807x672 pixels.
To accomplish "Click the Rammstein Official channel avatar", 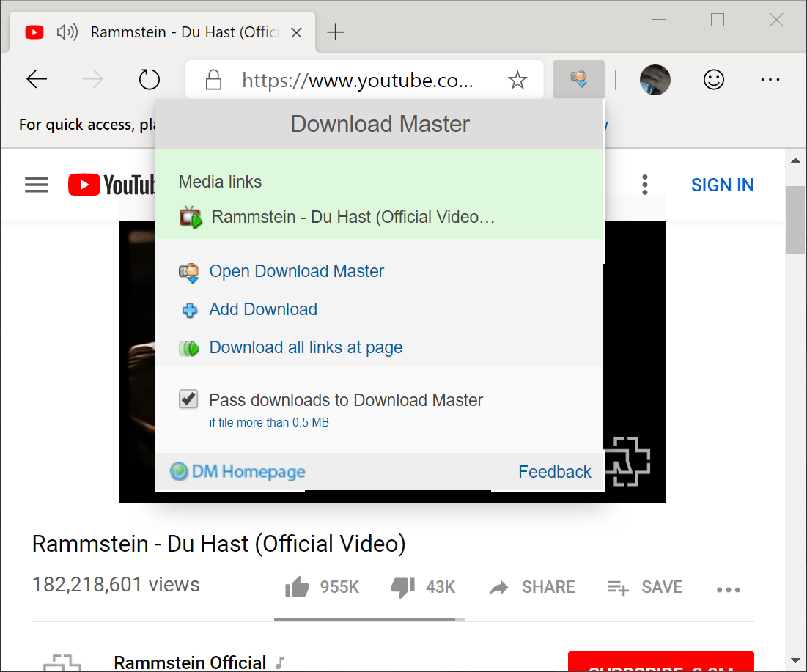I will pos(62,662).
